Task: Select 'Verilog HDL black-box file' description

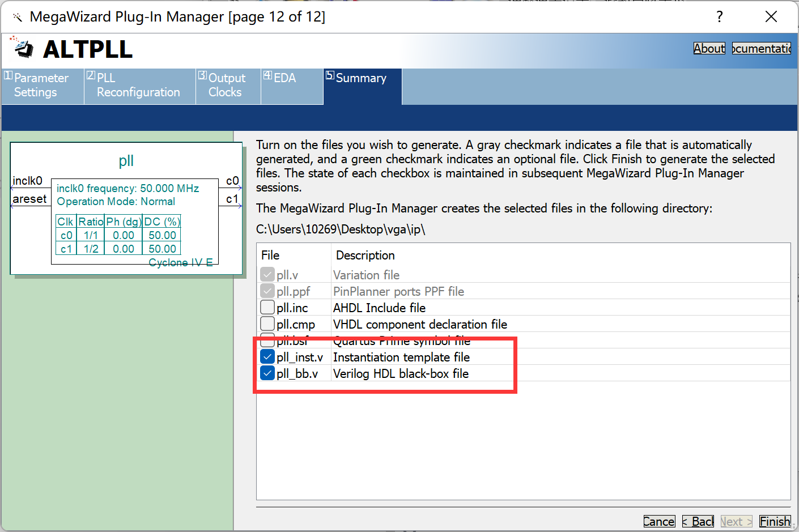Action: click(x=401, y=374)
